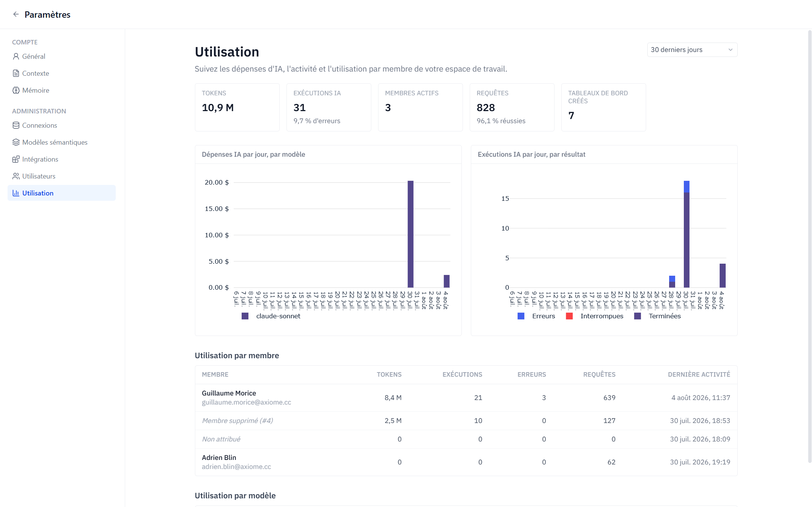
Task: Click the 28 juil. bar in the Exécutions chart
Action: (x=672, y=282)
